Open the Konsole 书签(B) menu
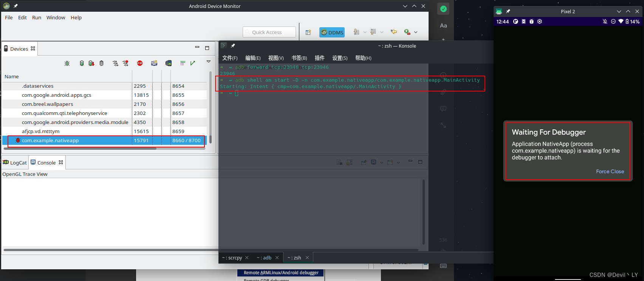Screen dimensions: 644x281 coord(299,58)
